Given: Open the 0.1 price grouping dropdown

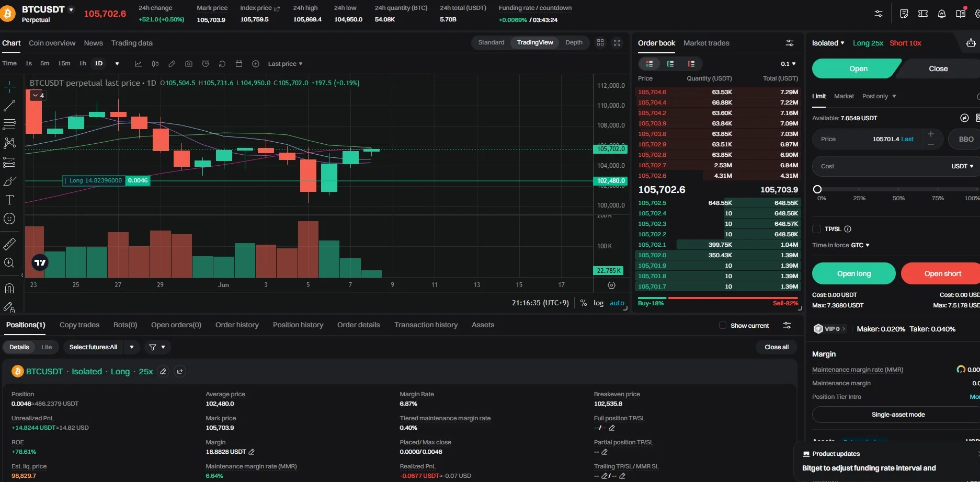Looking at the screenshot, I should 788,64.
